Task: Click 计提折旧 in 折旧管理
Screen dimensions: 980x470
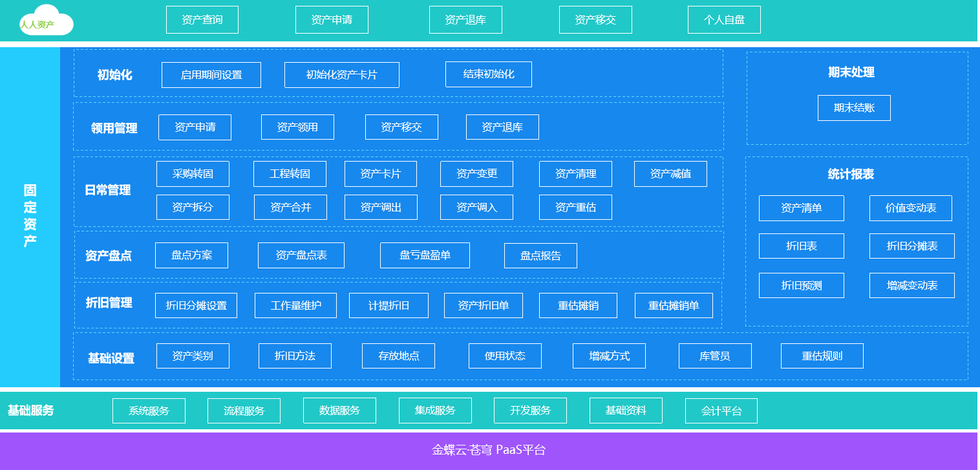Action: 389,306
